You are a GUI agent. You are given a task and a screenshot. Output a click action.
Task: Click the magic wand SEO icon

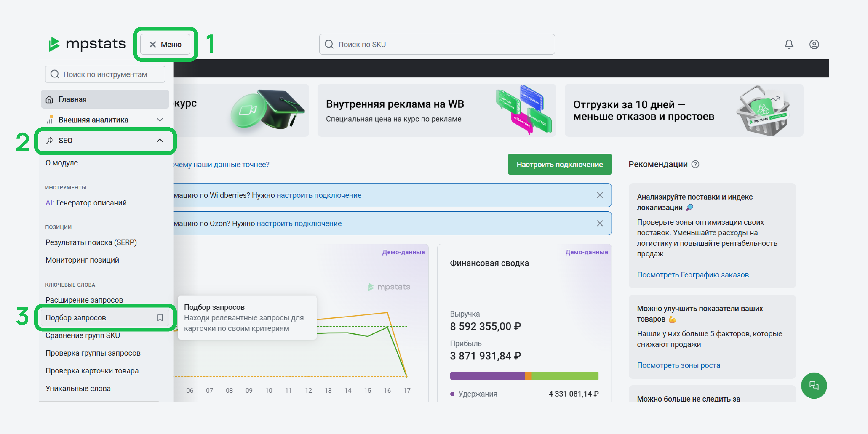click(x=50, y=140)
